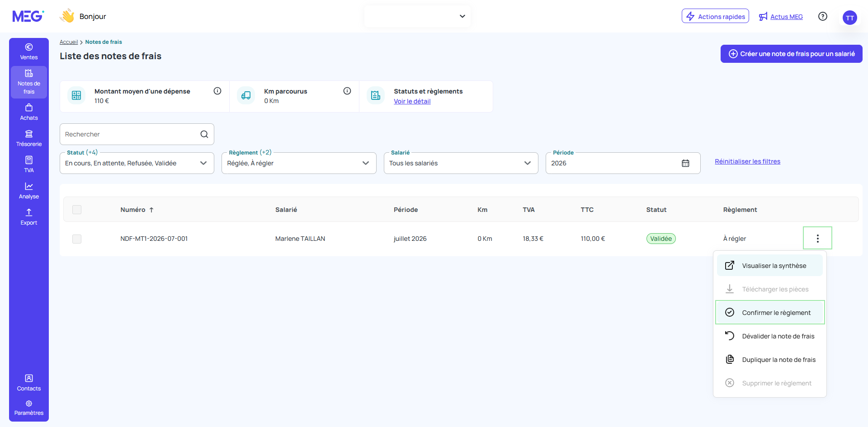Open the help question mark icon

click(x=823, y=16)
